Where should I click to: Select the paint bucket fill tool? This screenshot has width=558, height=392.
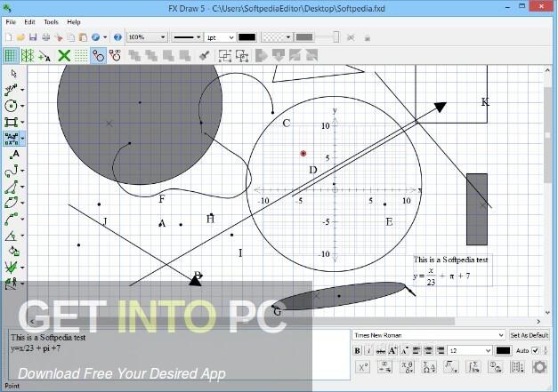[13, 251]
